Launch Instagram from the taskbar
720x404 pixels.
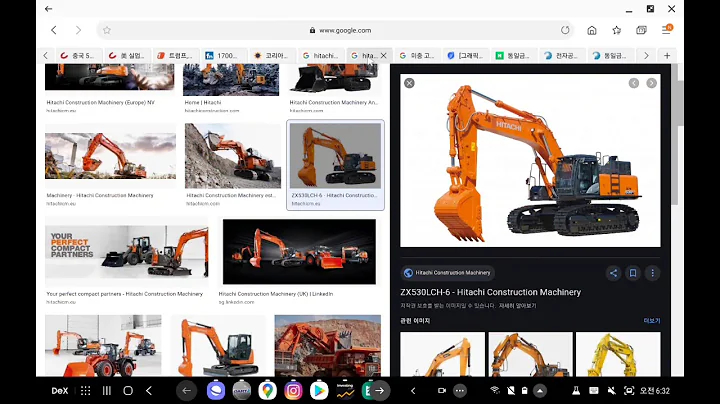pos(293,391)
